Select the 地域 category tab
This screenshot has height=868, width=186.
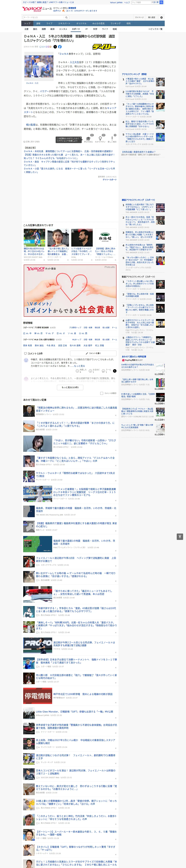click(x=114, y=29)
